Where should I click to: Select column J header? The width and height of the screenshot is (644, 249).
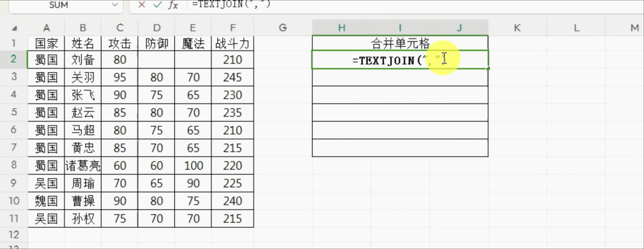[459, 28]
